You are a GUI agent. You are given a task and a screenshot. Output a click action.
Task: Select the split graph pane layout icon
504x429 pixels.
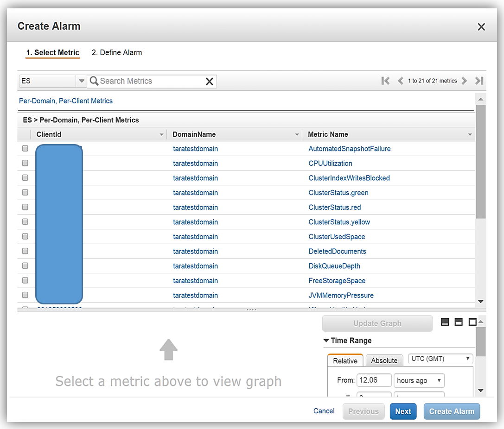(x=459, y=322)
